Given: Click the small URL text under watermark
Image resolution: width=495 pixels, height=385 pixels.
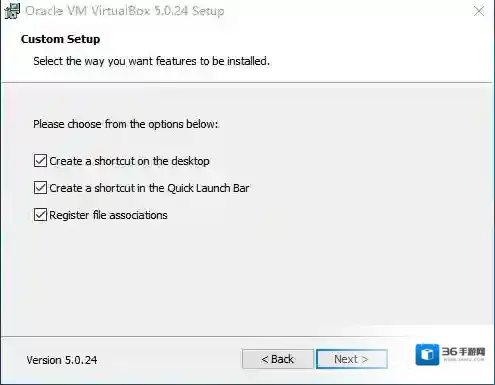Looking at the screenshot, I should pyautogui.click(x=464, y=360).
